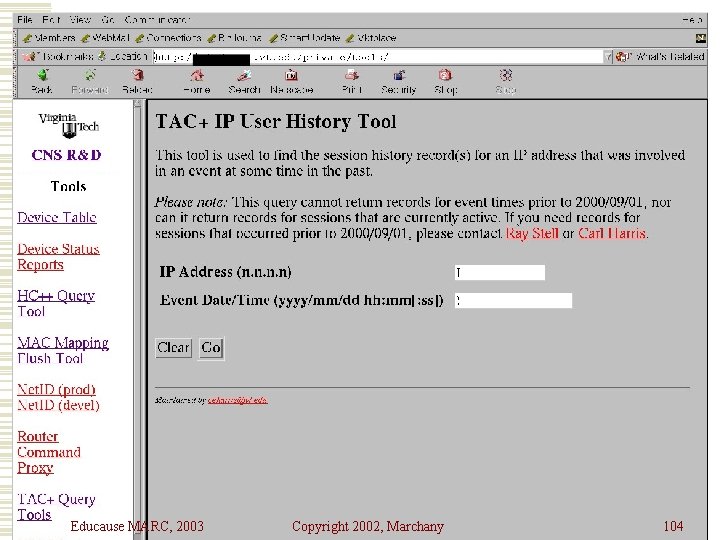
Task: Open the Edit menu
Action: click(x=51, y=20)
